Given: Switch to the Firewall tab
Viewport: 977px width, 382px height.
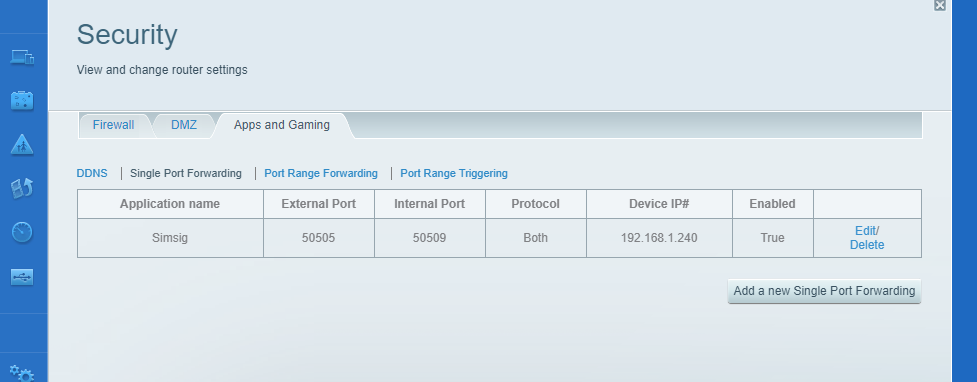Looking at the screenshot, I should point(113,125).
